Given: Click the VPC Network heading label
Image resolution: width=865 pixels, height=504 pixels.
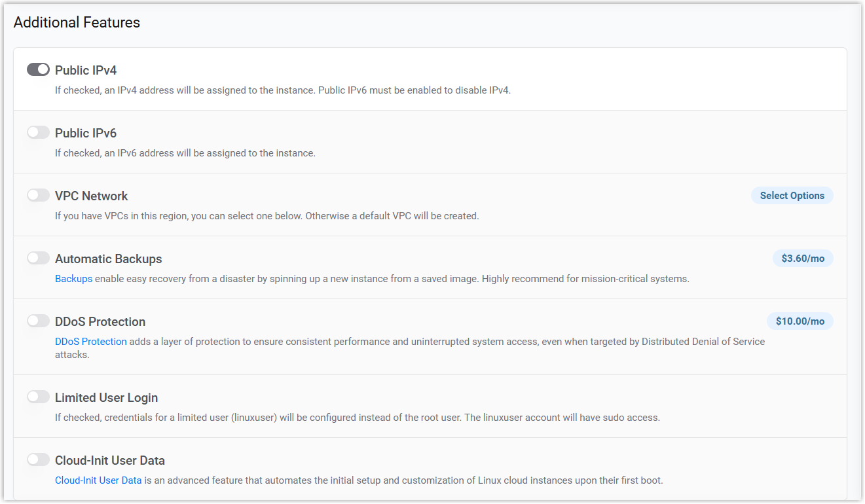Looking at the screenshot, I should click(91, 196).
